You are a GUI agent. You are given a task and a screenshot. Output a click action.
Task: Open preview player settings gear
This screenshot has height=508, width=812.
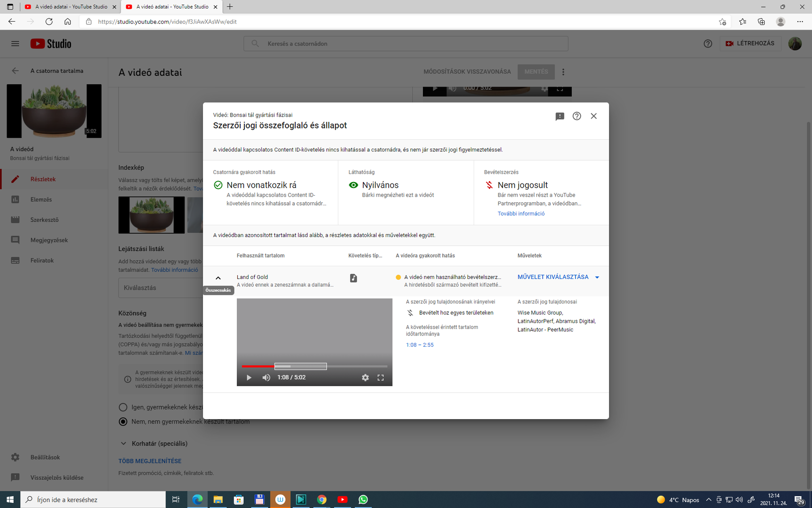click(365, 378)
